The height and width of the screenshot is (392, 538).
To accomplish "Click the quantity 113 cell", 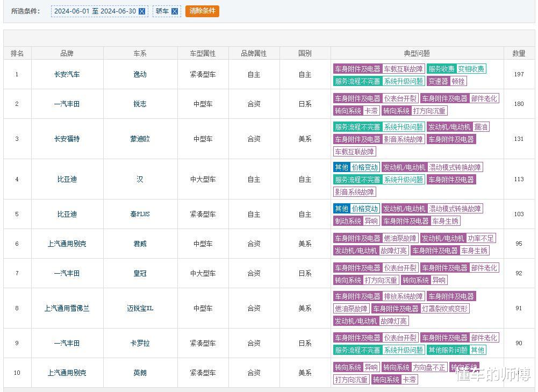I will pos(519,179).
